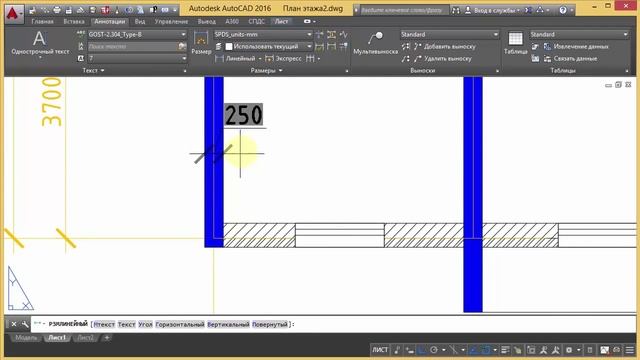Open the text style dropdown GOST-2.304_Type-B
This screenshot has width=640, height=360.
pyautogui.click(x=137, y=34)
